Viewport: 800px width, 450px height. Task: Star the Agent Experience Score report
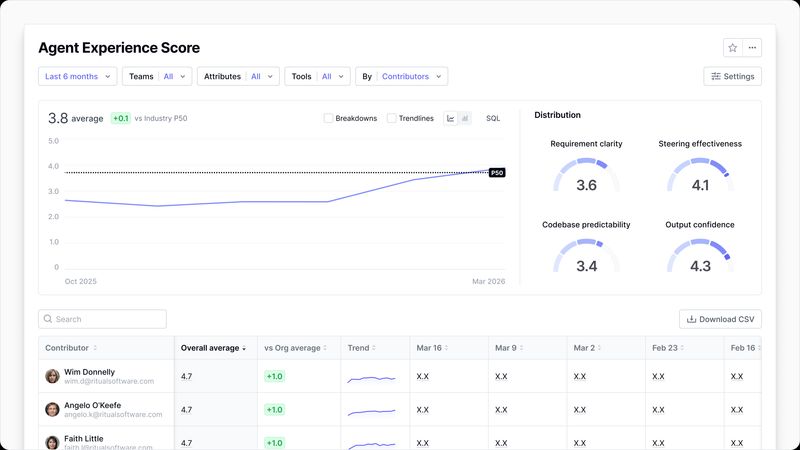click(x=732, y=47)
